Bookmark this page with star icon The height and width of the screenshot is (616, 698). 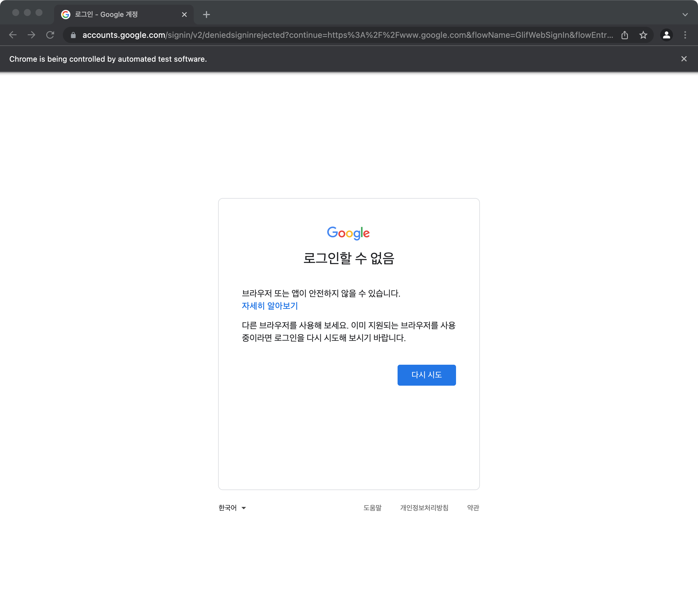643,35
